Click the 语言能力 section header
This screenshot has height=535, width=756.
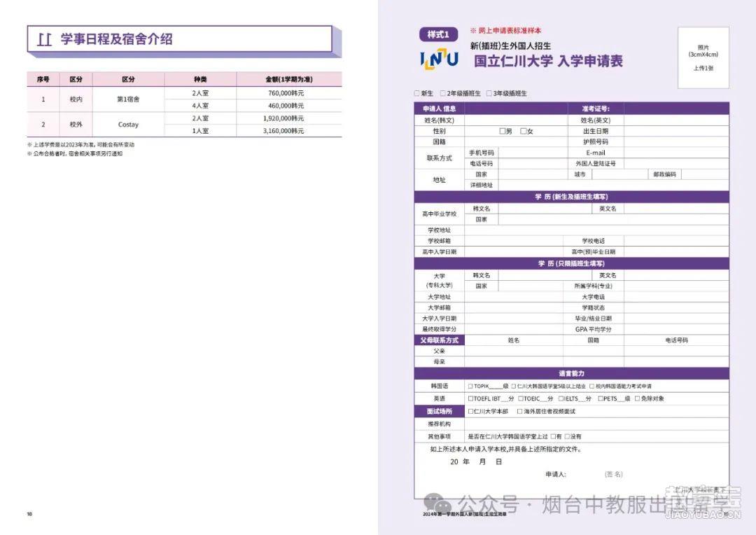(571, 373)
